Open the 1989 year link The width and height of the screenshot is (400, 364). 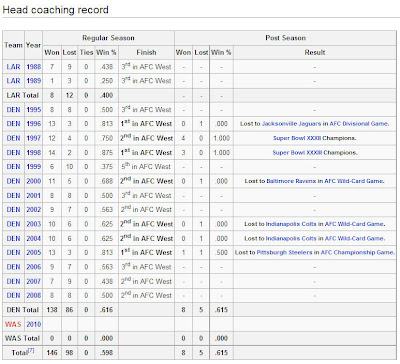pyautogui.click(x=34, y=81)
